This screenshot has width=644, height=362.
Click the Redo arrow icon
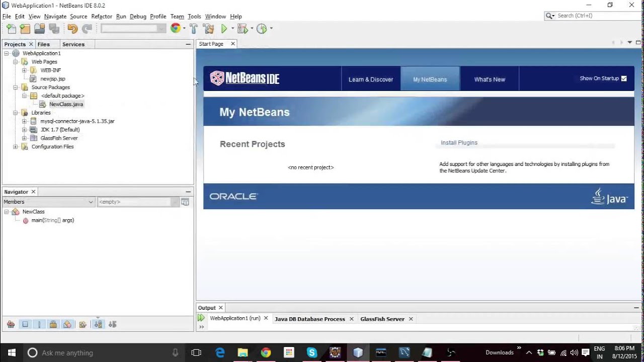[87, 29]
